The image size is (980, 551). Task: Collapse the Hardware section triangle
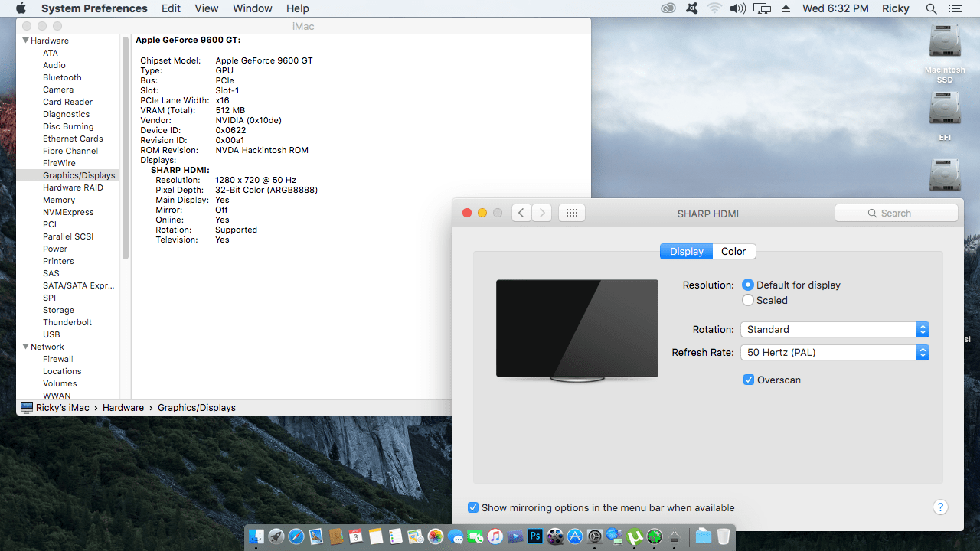(x=25, y=41)
